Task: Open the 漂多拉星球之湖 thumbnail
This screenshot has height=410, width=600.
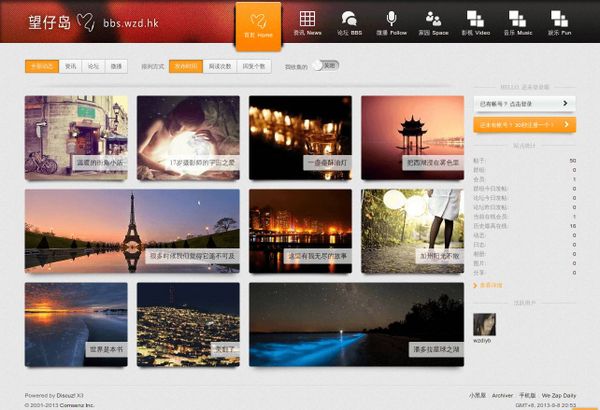Action: point(357,325)
